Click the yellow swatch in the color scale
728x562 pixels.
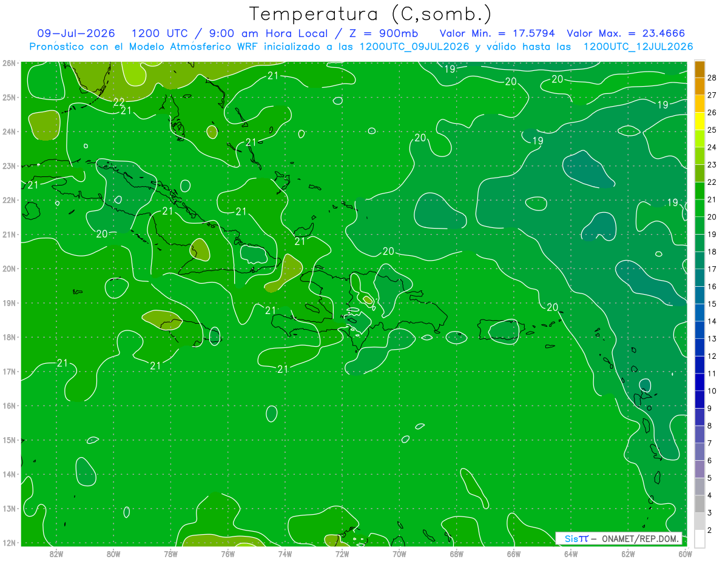(x=699, y=121)
